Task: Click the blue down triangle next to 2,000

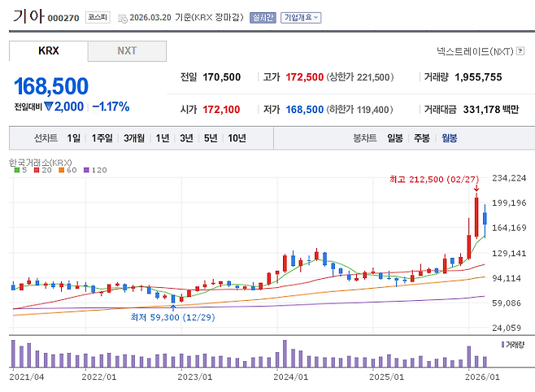Action: (48, 107)
